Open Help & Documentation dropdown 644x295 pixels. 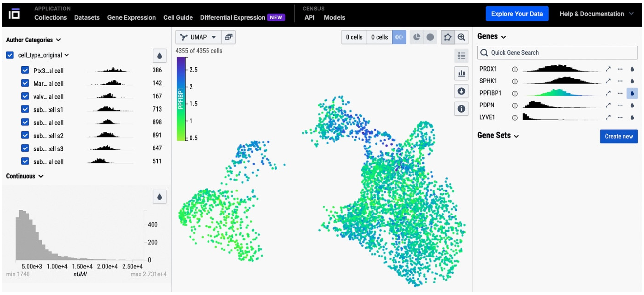click(597, 14)
